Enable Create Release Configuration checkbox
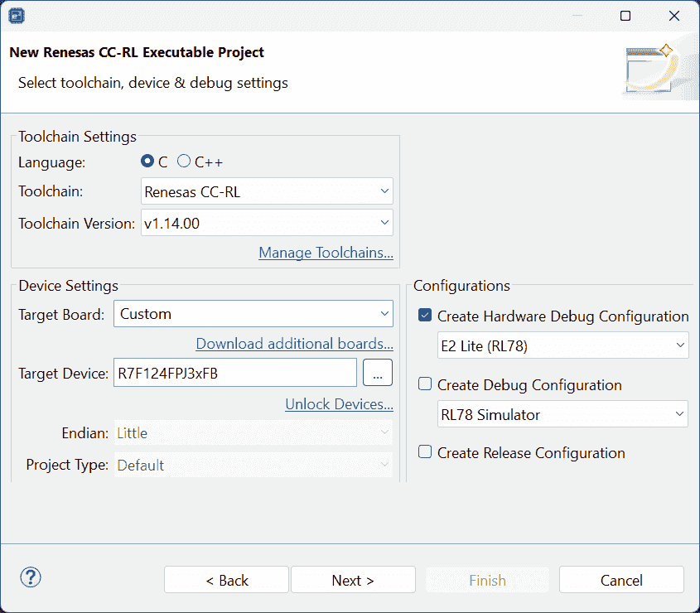 coord(426,452)
